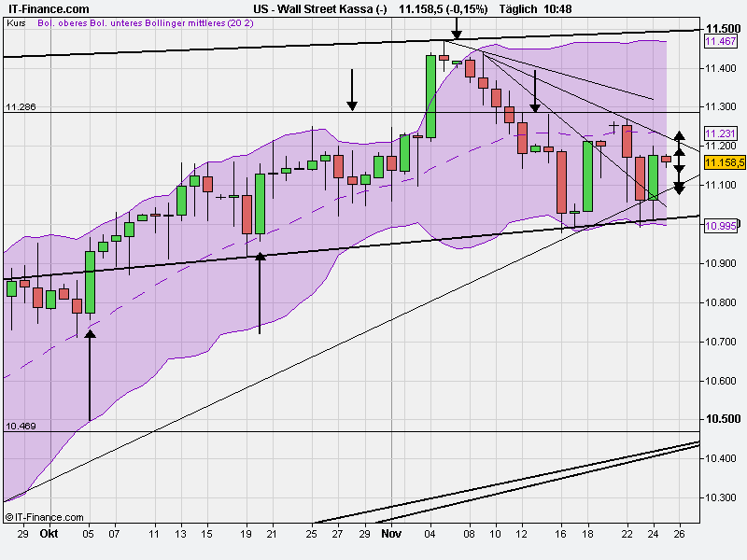The height and width of the screenshot is (560, 747).
Task: Click the '12' date axis label
Action: [x=522, y=534]
